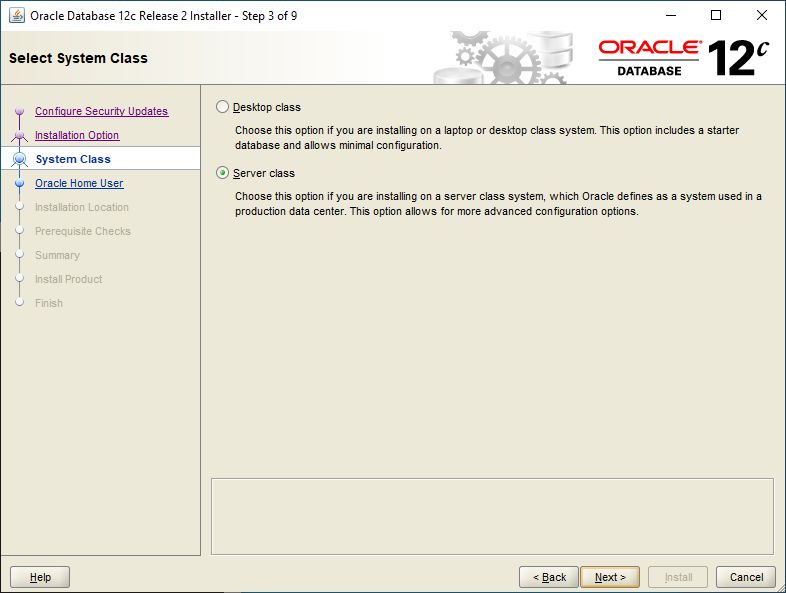Select the Server class radio button
786x593 pixels.
(x=222, y=173)
